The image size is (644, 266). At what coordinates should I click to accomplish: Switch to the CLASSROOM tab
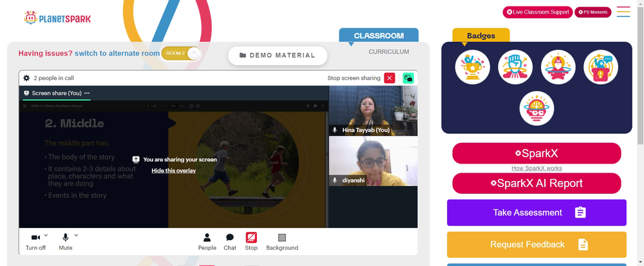coord(379,35)
